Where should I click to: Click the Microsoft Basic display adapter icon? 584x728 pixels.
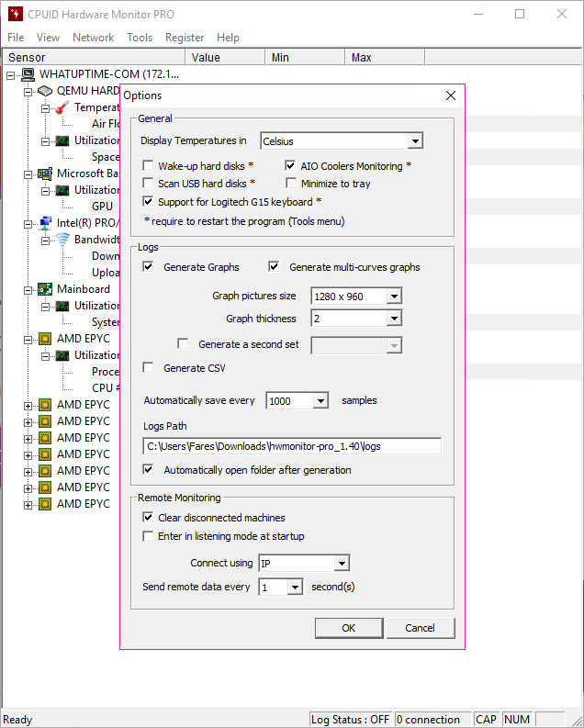pos(45,174)
